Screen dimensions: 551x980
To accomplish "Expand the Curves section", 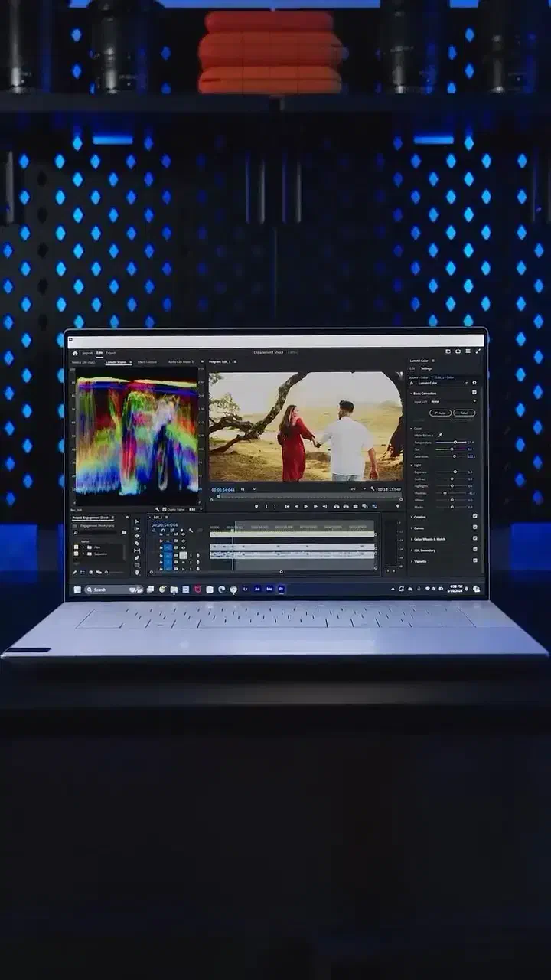I will tap(418, 528).
